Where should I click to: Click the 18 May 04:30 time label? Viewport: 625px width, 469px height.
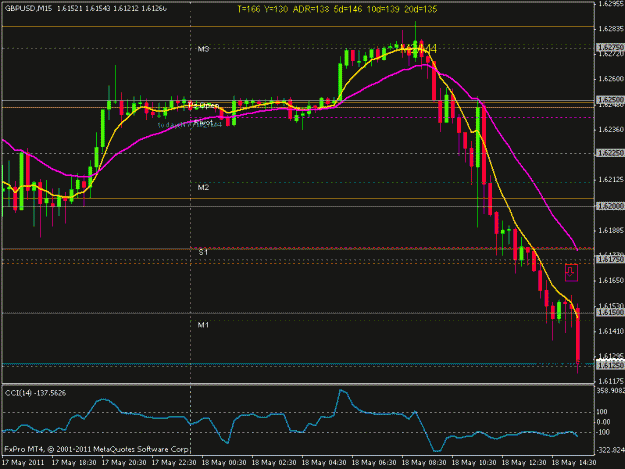pos(324,463)
